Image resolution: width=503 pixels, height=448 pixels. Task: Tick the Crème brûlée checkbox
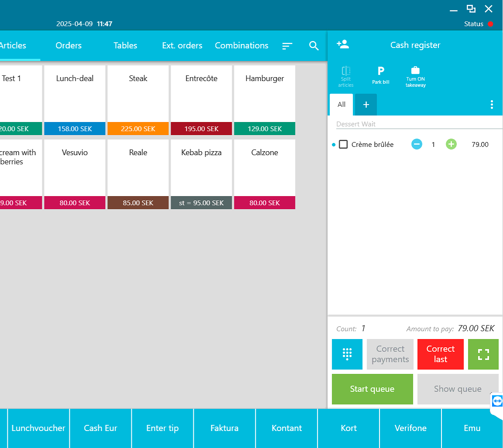point(343,144)
